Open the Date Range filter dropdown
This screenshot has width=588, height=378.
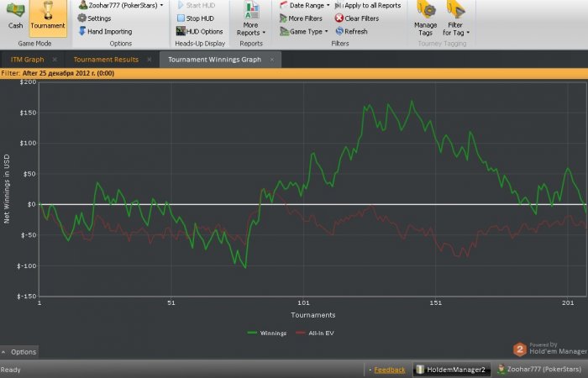[305, 5]
